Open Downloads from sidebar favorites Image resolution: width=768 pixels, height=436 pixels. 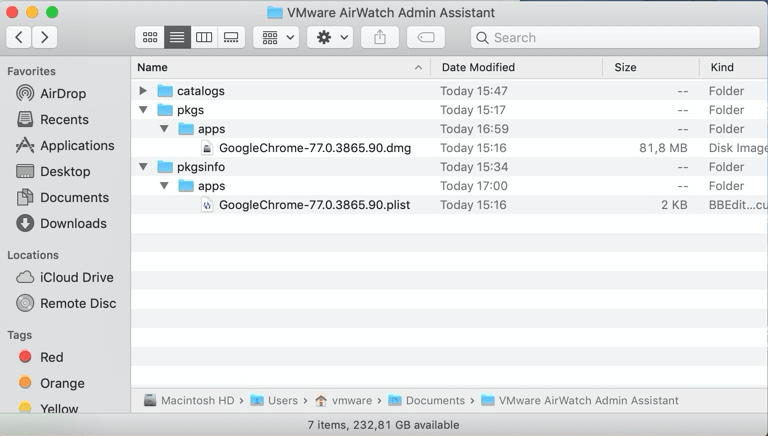(74, 223)
